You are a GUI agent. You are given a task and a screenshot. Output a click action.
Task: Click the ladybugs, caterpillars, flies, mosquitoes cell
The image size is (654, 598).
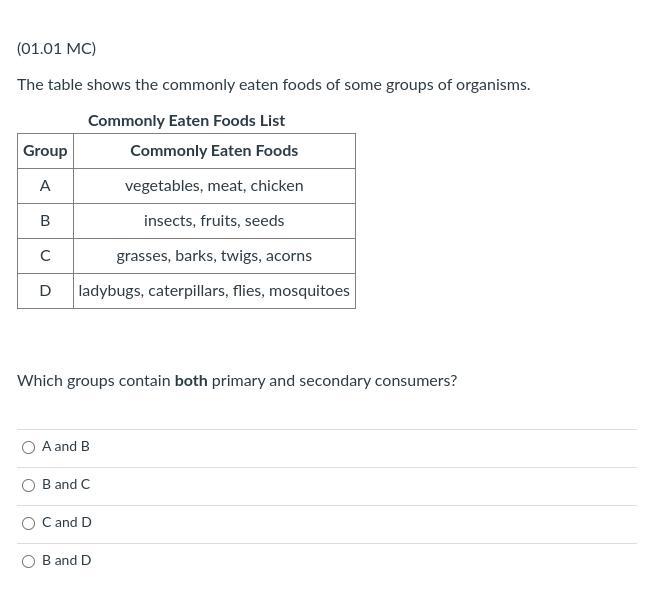pyautogui.click(x=214, y=291)
